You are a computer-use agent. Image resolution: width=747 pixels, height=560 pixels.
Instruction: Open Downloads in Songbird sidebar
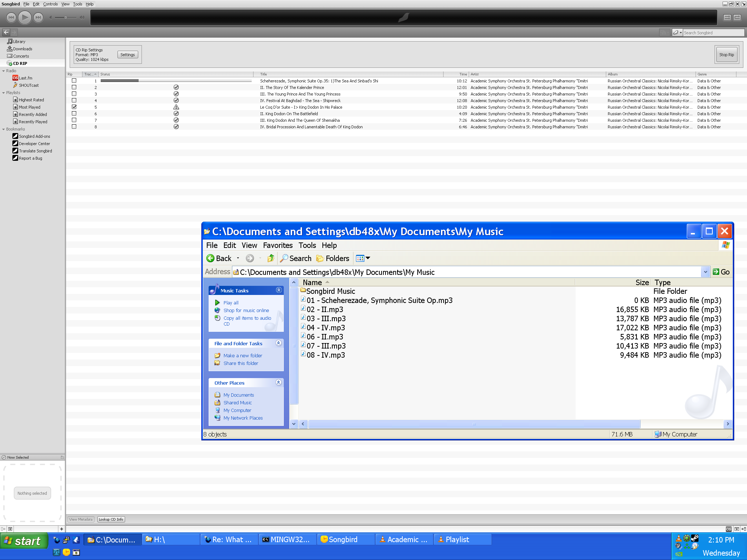pyautogui.click(x=23, y=49)
